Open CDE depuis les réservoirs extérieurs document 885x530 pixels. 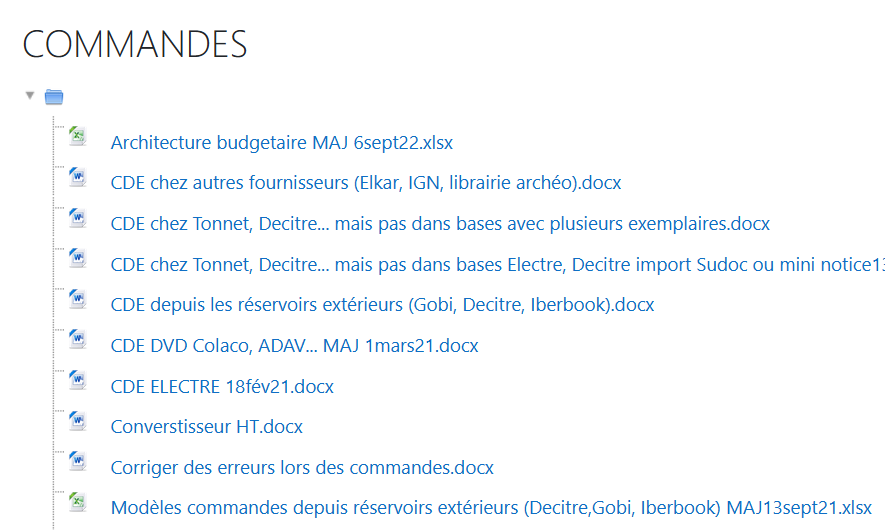point(382,305)
